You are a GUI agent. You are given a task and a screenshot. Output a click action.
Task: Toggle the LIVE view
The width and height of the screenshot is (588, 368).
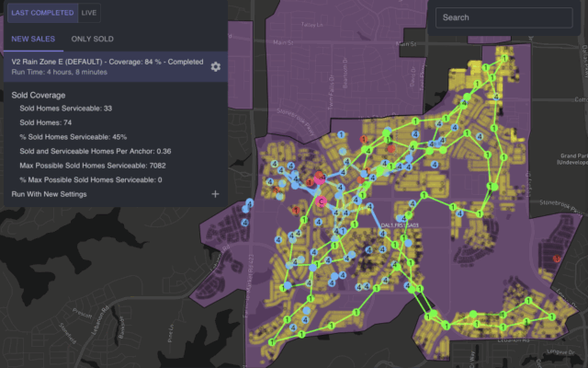pos(89,12)
